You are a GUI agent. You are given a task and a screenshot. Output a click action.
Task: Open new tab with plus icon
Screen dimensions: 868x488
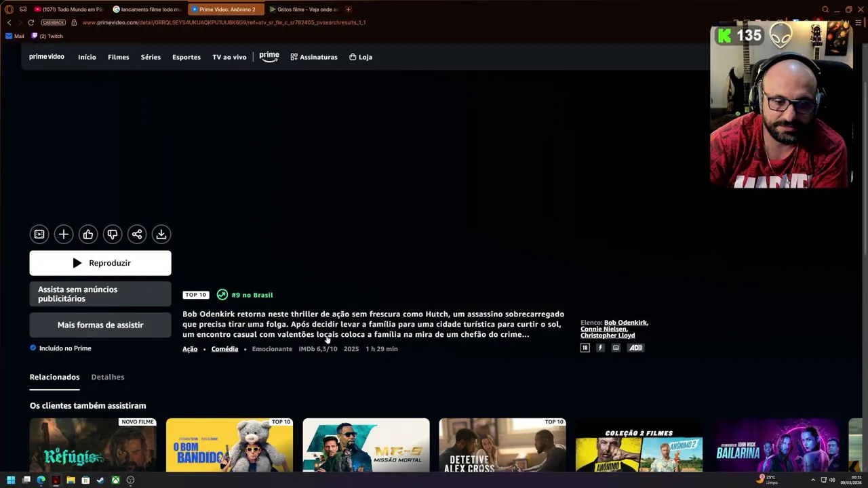pyautogui.click(x=349, y=9)
